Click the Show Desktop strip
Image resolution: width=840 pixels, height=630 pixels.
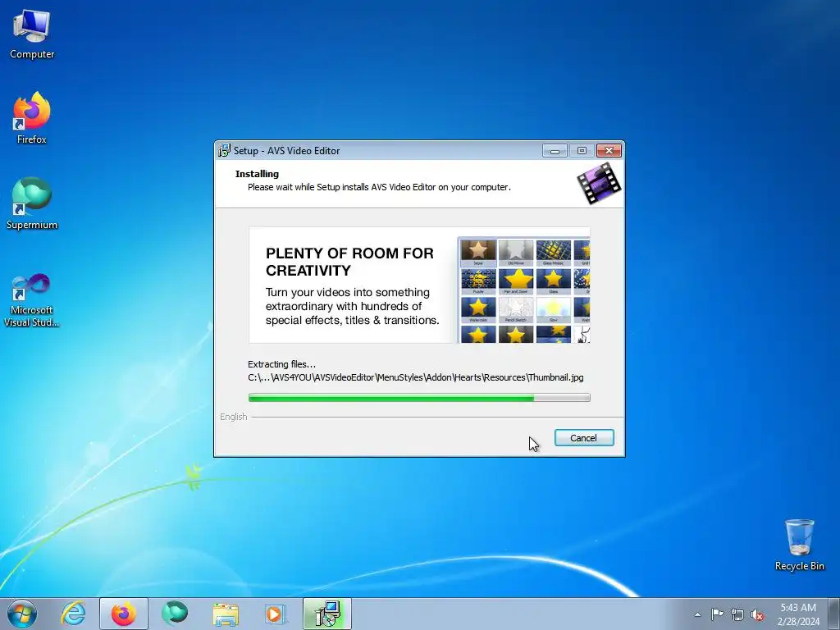[833, 614]
